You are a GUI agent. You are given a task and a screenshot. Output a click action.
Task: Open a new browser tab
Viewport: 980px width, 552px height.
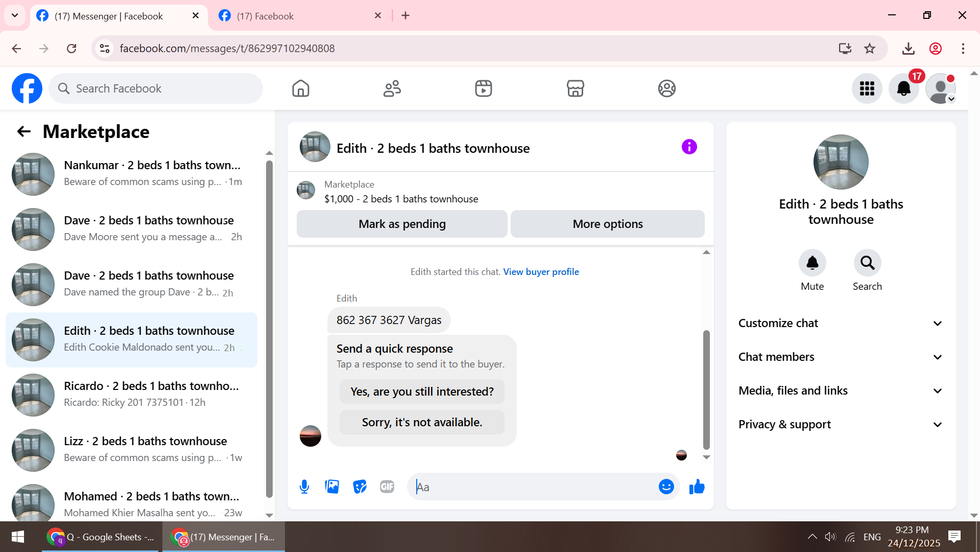click(405, 16)
